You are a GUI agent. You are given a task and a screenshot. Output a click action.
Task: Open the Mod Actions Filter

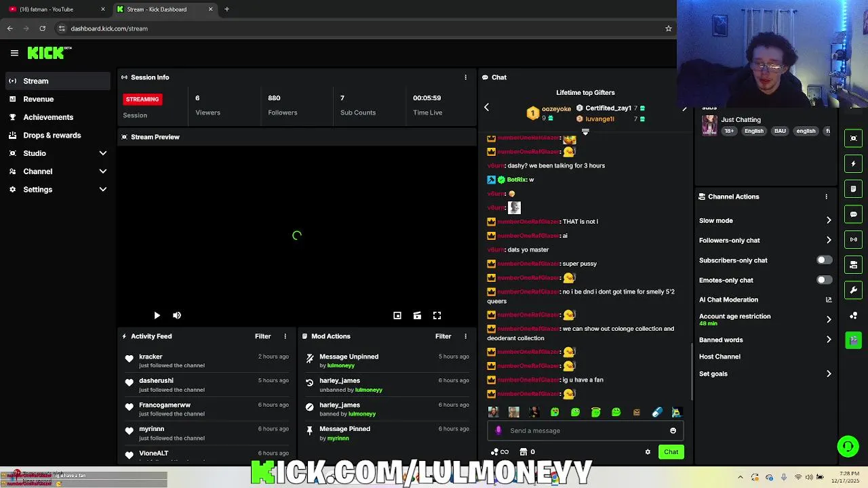point(443,336)
